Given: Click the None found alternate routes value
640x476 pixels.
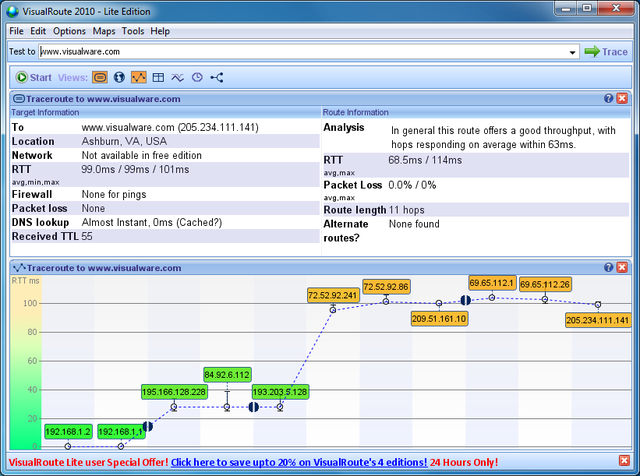Looking at the screenshot, I should (x=414, y=224).
